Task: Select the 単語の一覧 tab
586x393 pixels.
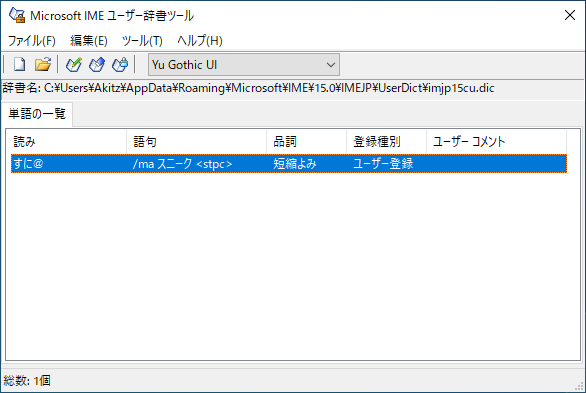Action: (x=37, y=114)
